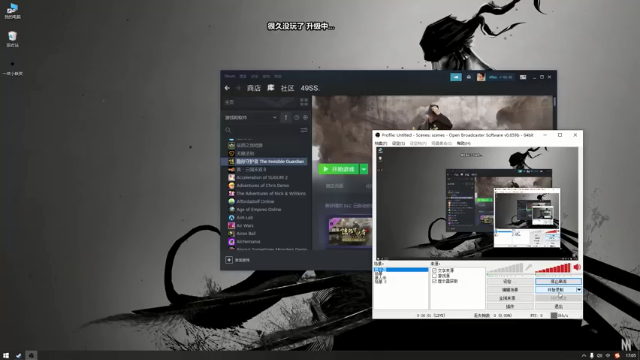Uncheck the third source checkbox in OBS
The image size is (640, 360).
tap(434, 281)
